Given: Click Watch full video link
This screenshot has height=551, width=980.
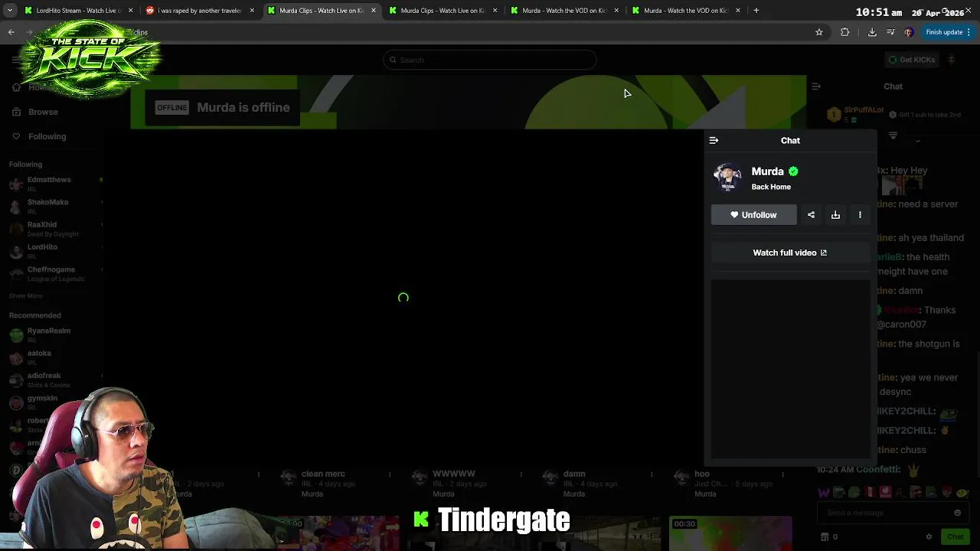Looking at the screenshot, I should click(790, 253).
